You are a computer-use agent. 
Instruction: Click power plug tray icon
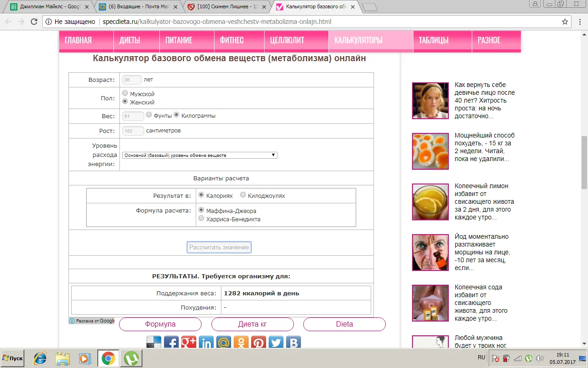[507, 358]
